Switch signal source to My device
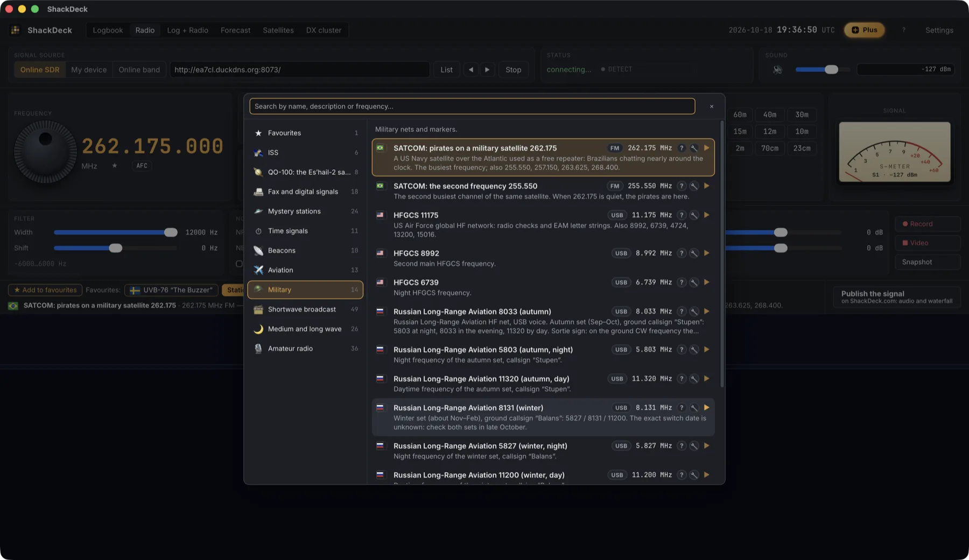The height and width of the screenshot is (560, 969). point(89,69)
